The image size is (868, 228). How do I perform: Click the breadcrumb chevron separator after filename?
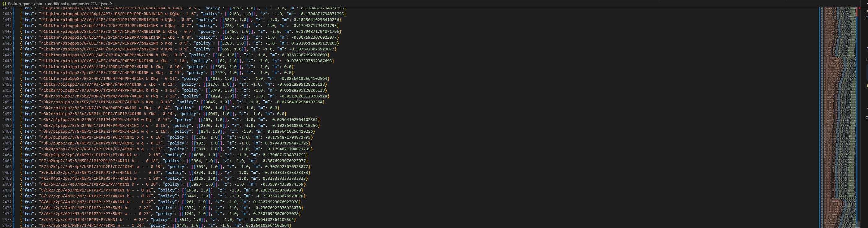coord(111,4)
